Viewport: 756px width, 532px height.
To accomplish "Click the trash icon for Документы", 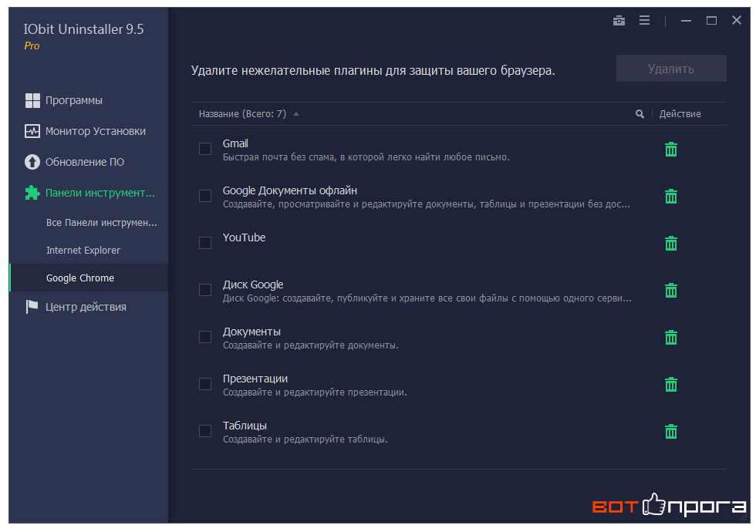I will pyautogui.click(x=670, y=338).
